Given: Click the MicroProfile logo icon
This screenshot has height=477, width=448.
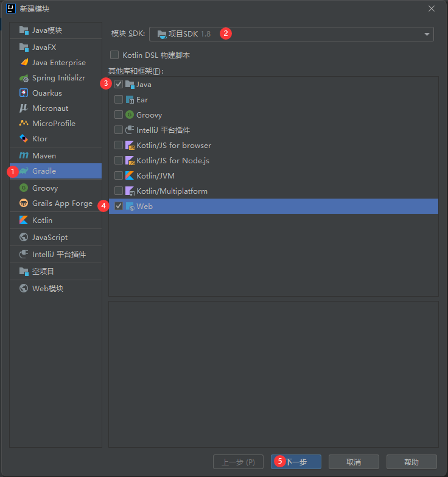Looking at the screenshot, I should [24, 123].
